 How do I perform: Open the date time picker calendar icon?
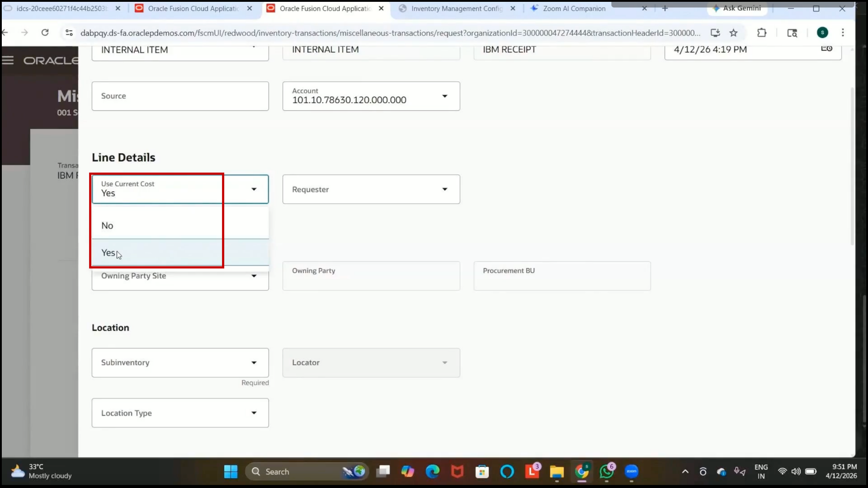pos(826,48)
